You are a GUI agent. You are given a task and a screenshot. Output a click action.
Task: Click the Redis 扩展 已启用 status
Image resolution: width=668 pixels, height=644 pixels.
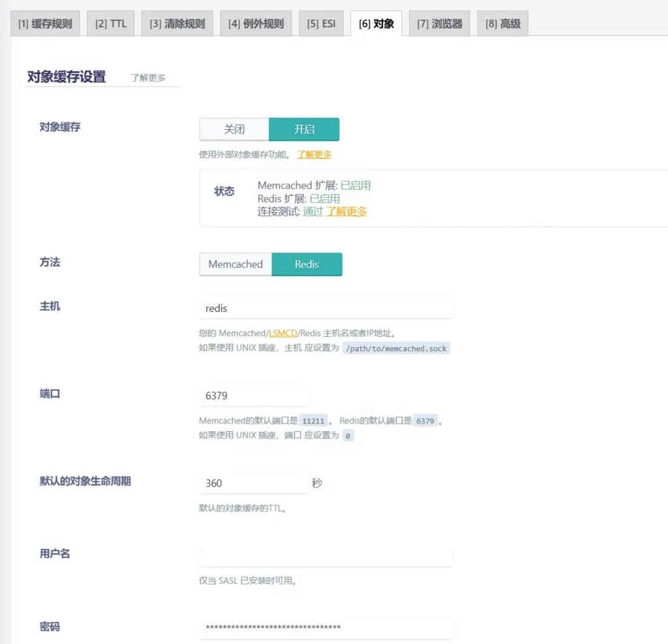coord(325,198)
